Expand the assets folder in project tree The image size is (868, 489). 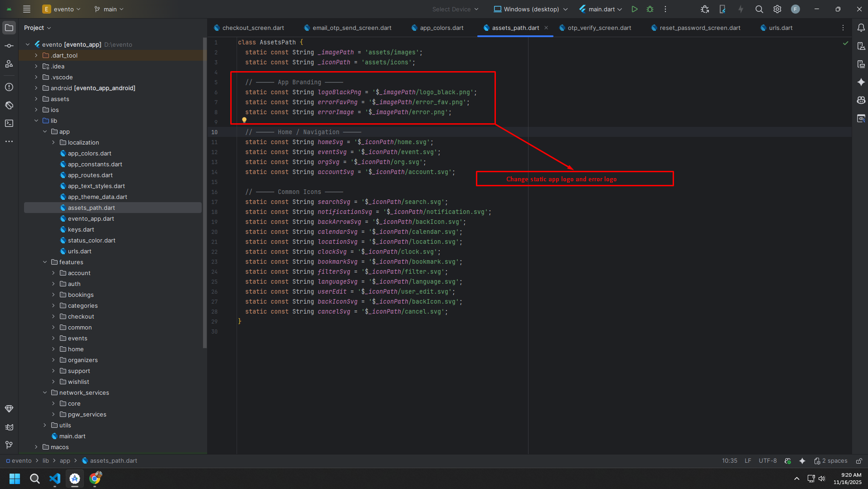(36, 99)
